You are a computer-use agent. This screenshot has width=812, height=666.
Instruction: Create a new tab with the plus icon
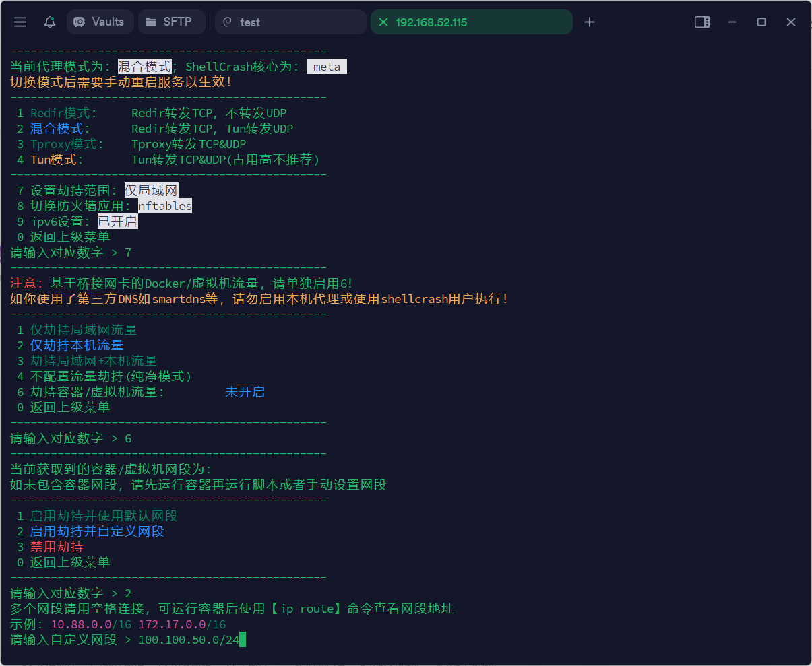tap(589, 22)
